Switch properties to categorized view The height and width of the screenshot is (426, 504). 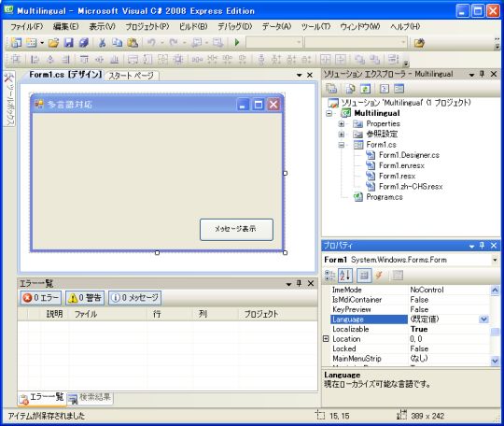coord(330,276)
